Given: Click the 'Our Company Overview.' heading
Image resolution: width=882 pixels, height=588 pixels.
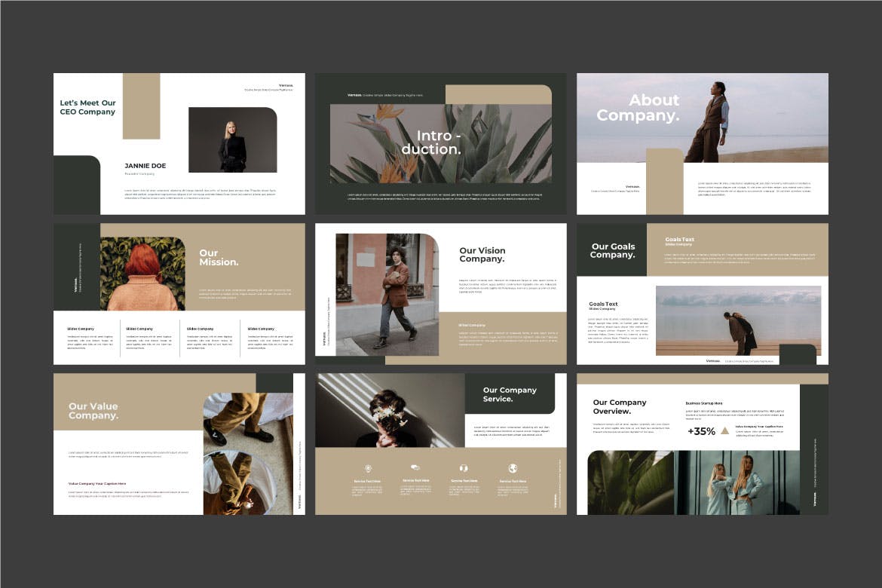Looking at the screenshot, I should point(620,407).
